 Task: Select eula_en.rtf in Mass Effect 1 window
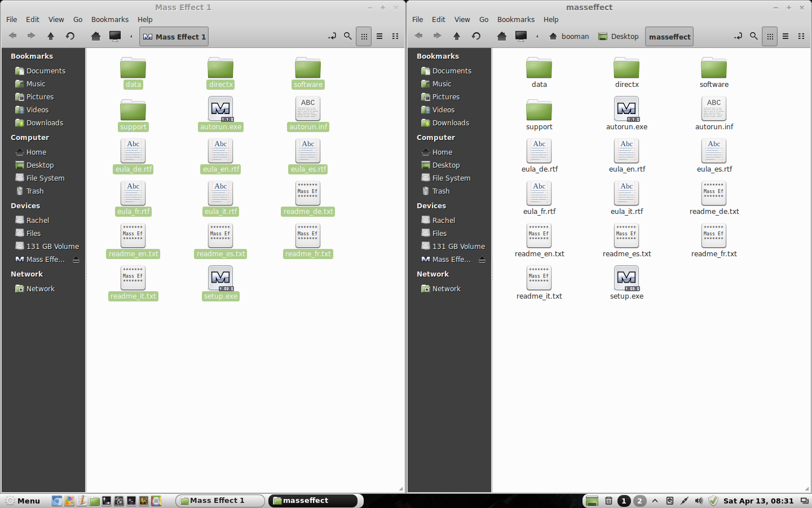click(220, 156)
